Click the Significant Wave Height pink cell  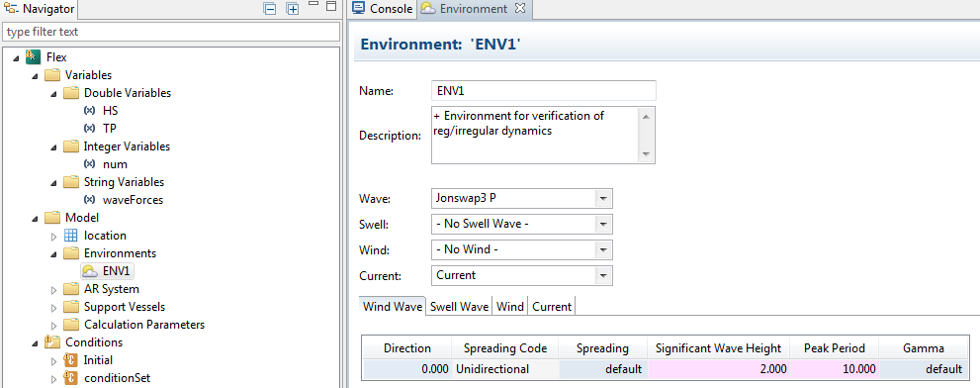pos(719,369)
